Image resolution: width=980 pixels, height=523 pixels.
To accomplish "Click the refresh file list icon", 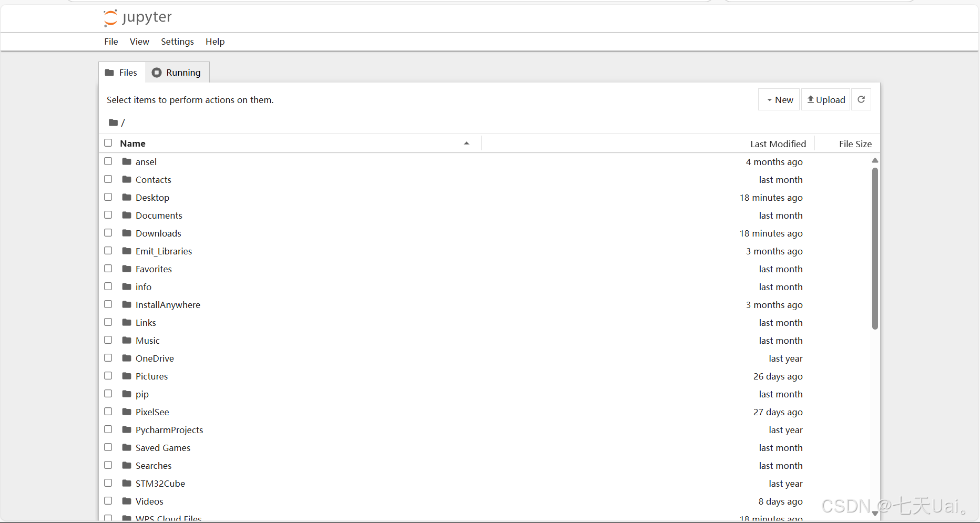I will pos(861,99).
